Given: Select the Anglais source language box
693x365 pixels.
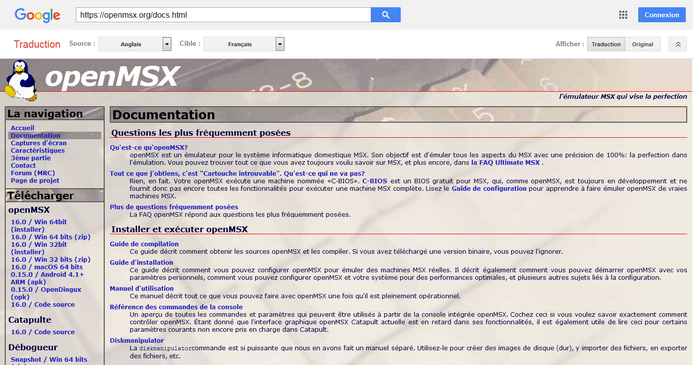Looking at the screenshot, I should click(130, 44).
